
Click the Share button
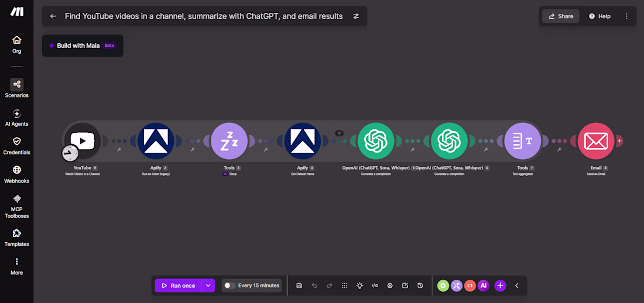tap(561, 16)
